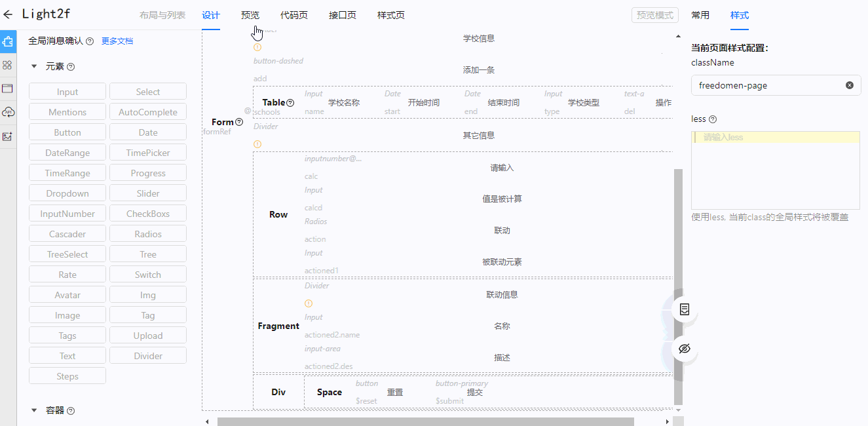This screenshot has height=426, width=868.
Task: Switch to the 接口页 tab
Action: point(343,15)
